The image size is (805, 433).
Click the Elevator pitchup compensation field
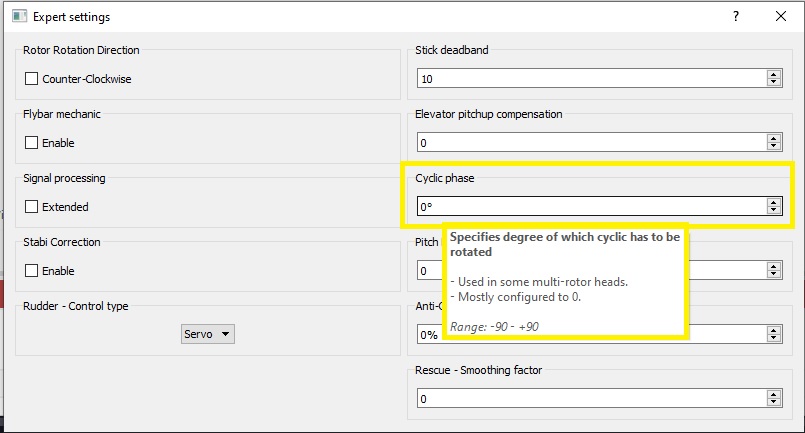click(x=590, y=143)
